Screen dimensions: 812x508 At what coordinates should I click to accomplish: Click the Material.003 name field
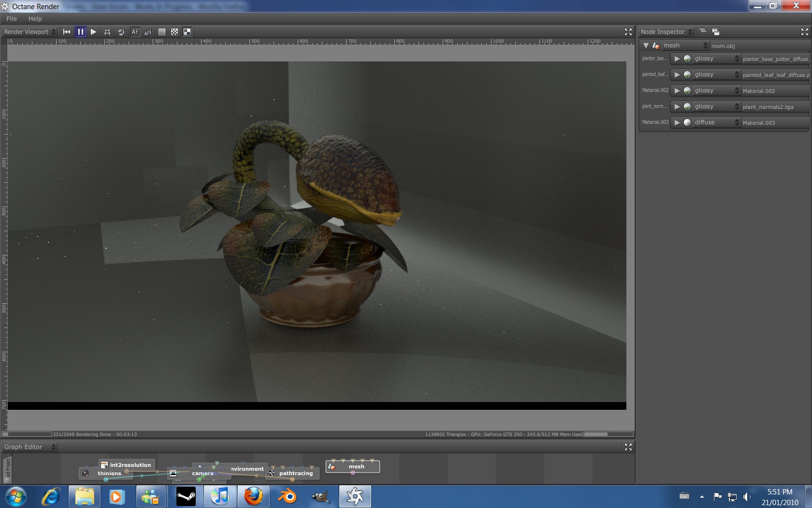point(776,123)
